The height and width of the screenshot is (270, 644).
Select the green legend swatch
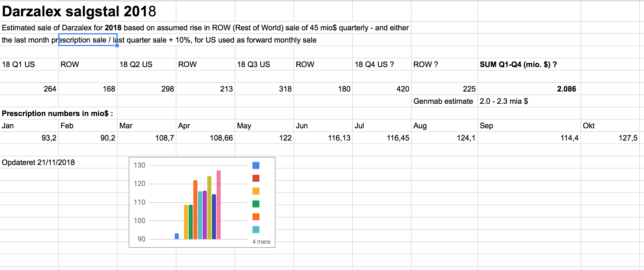pos(256,204)
